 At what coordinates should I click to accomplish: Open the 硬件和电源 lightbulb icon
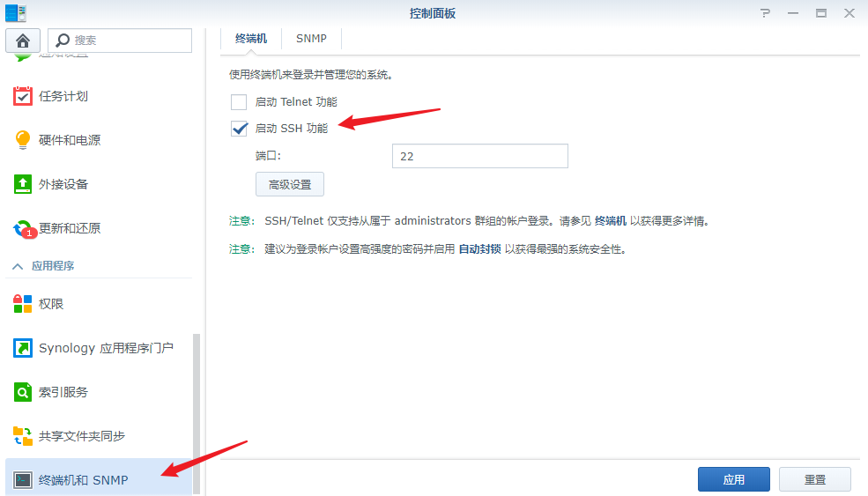tap(23, 139)
